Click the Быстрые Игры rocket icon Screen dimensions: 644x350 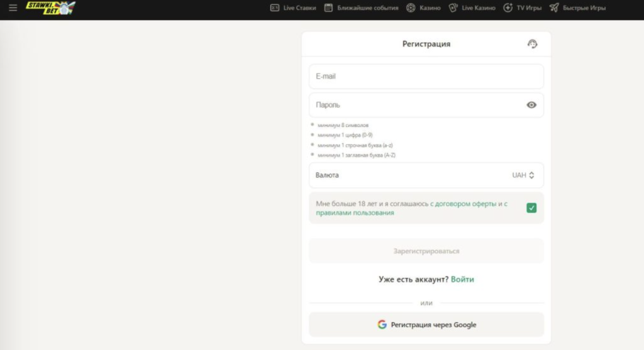(554, 8)
